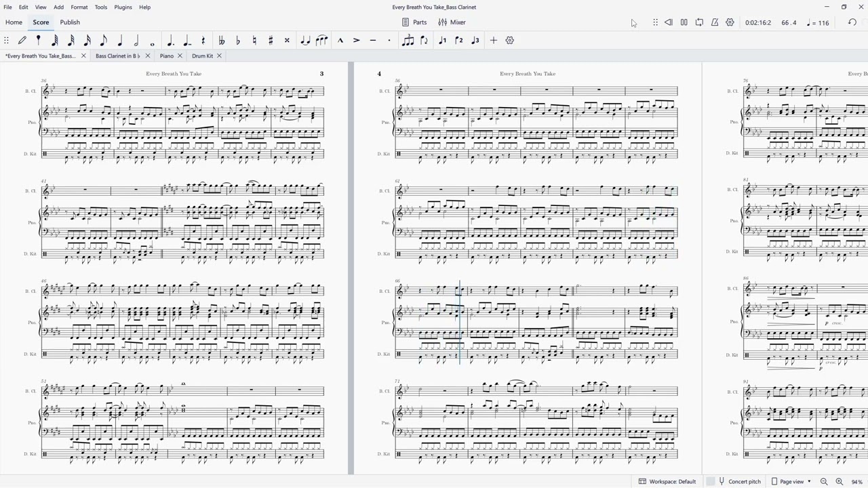Screen dimensions: 868x488
Task: Undo the last action
Action: tap(852, 22)
